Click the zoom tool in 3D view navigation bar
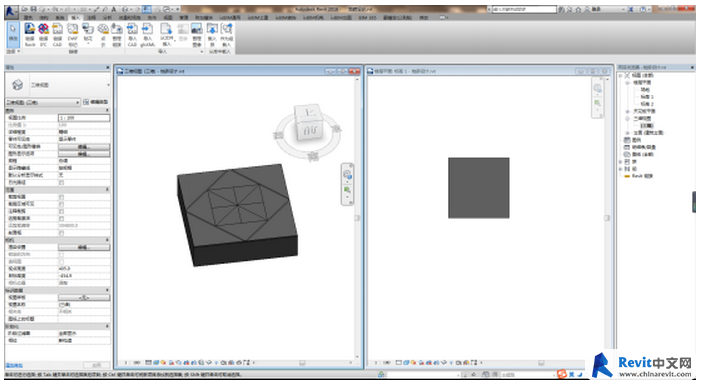The image size is (702, 386). [347, 190]
